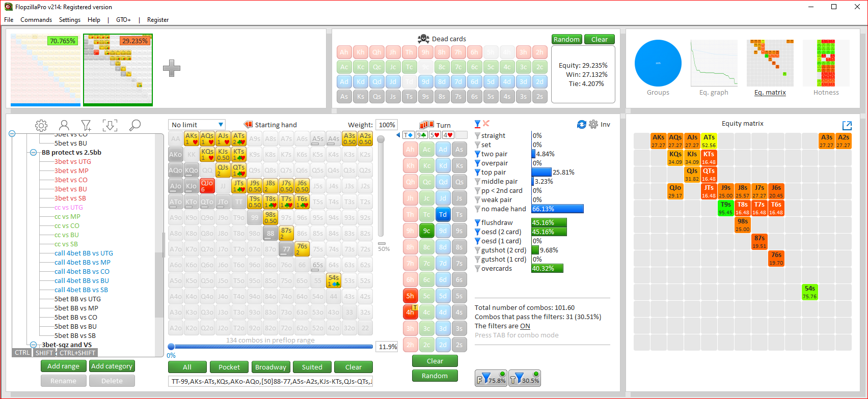Open the Commands menu
The height and width of the screenshot is (399, 868).
[36, 20]
